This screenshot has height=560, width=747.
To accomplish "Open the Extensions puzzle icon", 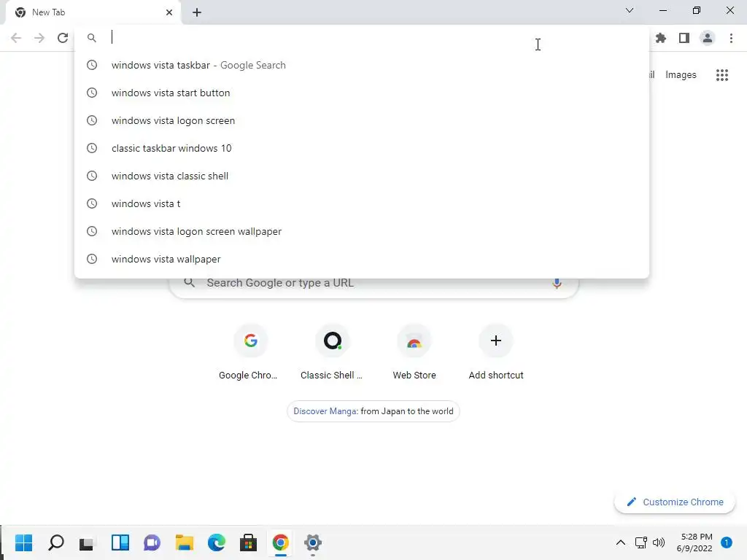I will click(661, 38).
